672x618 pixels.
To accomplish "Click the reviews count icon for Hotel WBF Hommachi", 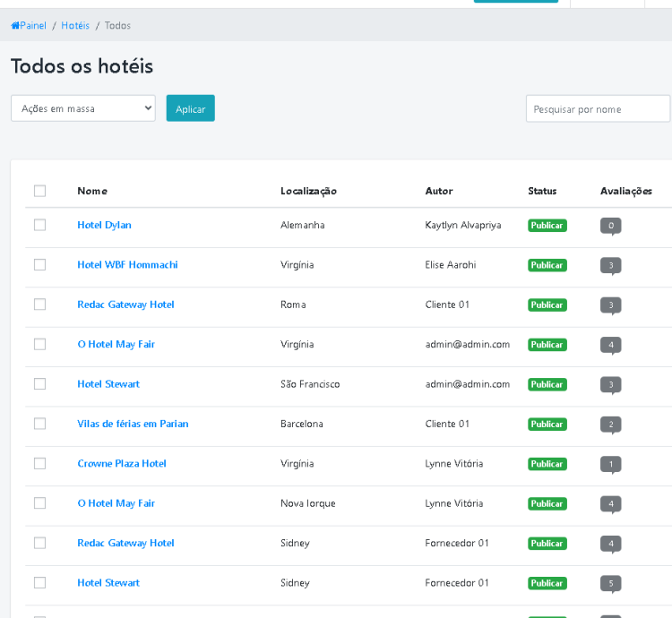I will tap(611, 266).
